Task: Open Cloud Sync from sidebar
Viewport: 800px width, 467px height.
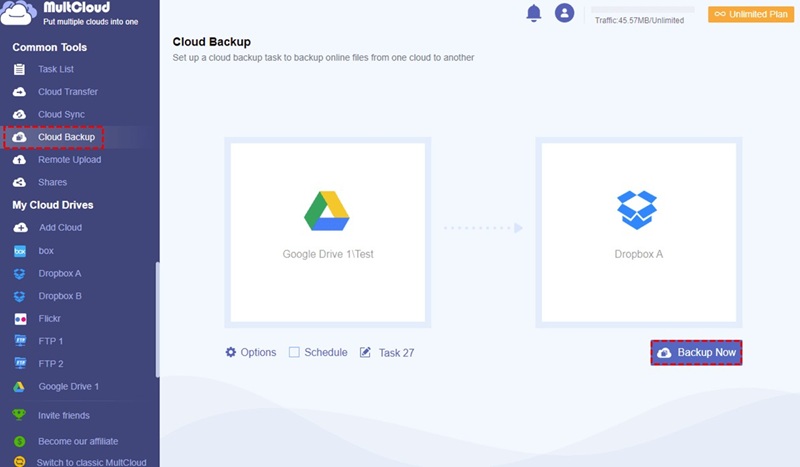Action: (62, 115)
